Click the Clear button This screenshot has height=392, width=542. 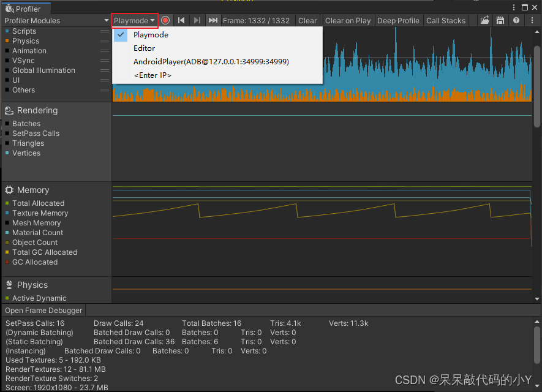(307, 20)
